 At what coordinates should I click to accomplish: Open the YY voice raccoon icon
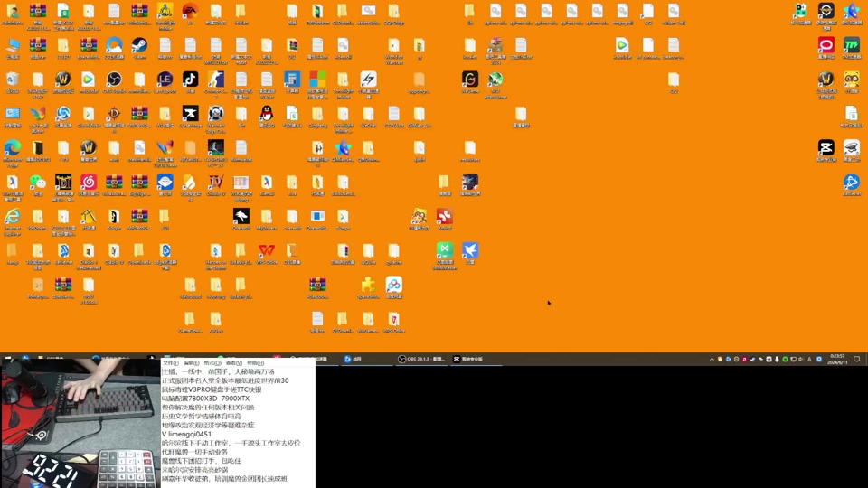(x=852, y=80)
